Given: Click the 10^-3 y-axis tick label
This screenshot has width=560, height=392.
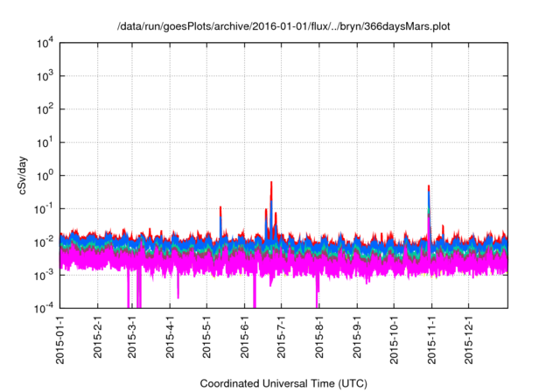Looking at the screenshot, I should coord(45,275).
